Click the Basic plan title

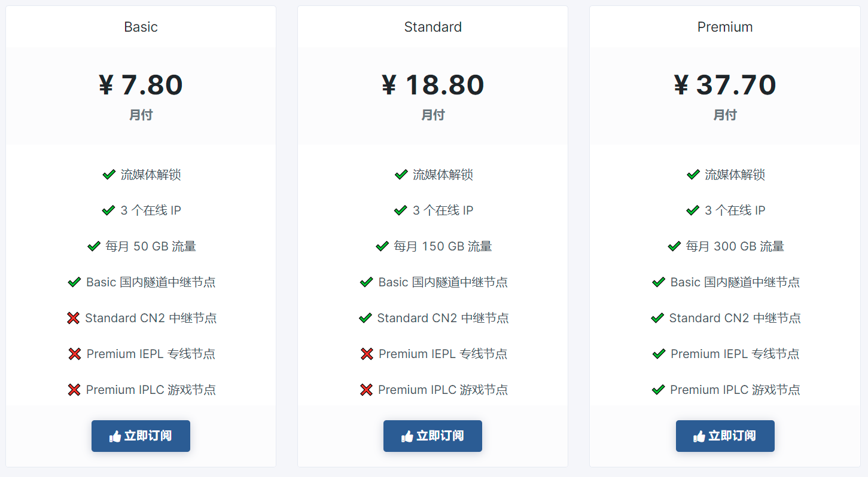(141, 27)
